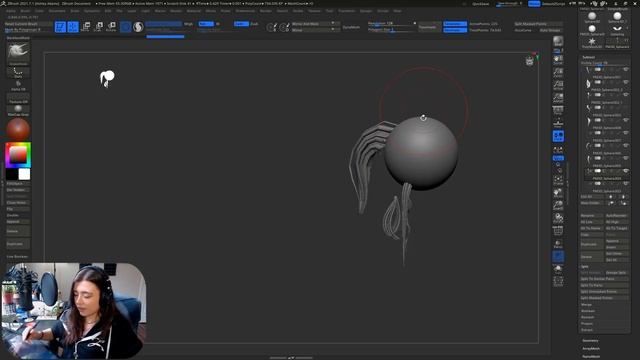Click the Rotate view navigation icon
Image resolution: width=640 pixels, height=360 pixels.
coord(558,218)
